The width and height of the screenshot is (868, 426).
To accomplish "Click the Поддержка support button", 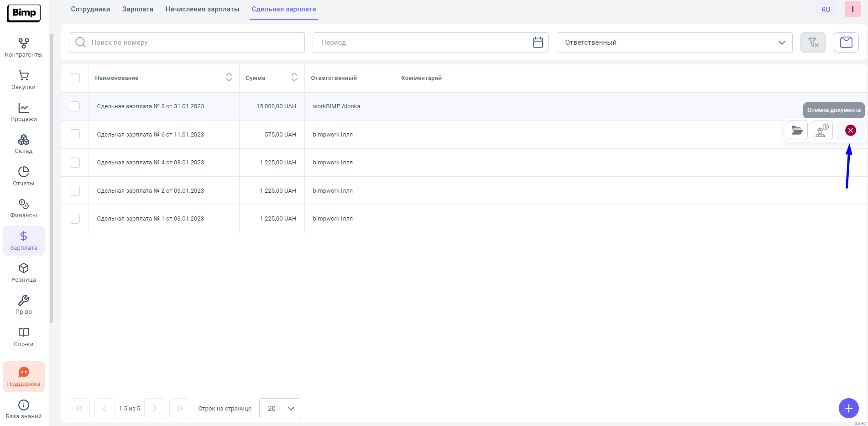I will (x=24, y=377).
